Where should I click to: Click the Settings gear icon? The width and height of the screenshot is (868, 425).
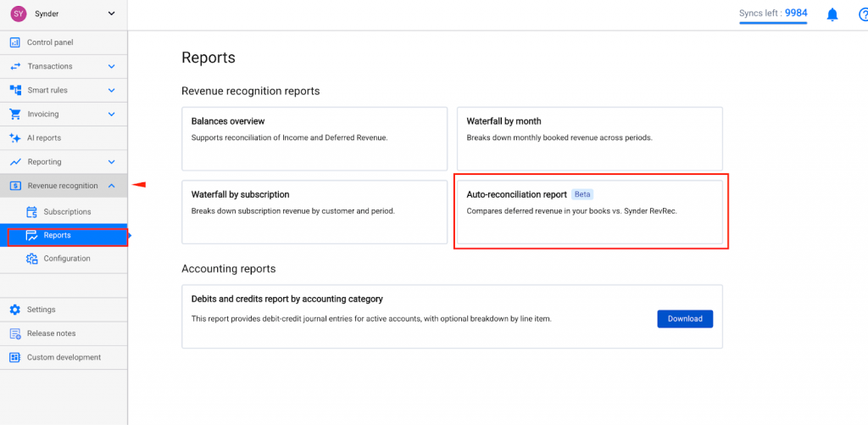14,310
